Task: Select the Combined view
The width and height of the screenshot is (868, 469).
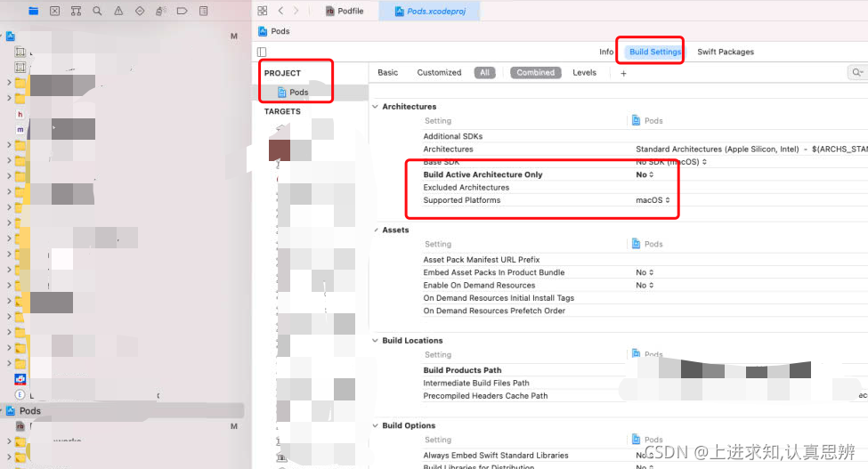Action: click(536, 72)
